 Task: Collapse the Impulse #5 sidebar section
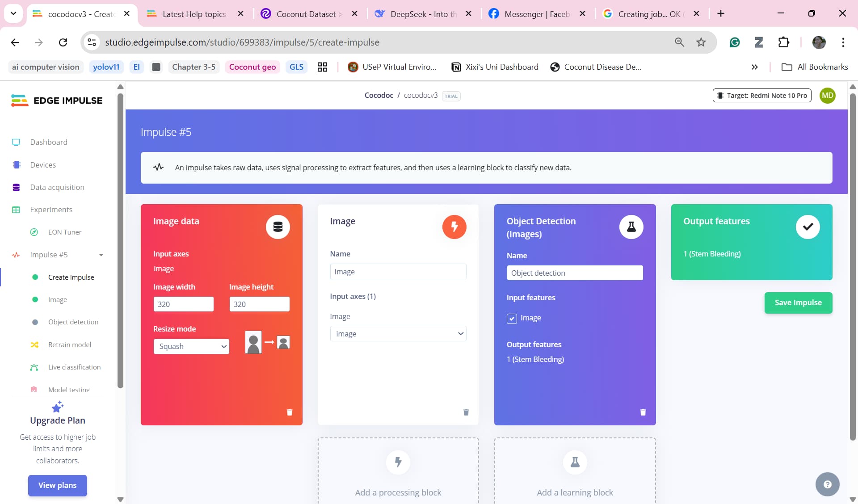101,255
